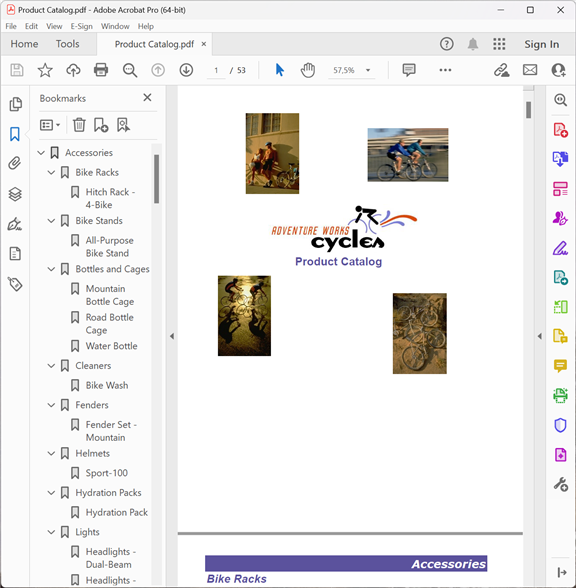Click the bookmarks panel scrollbar thumb
Image resolution: width=576 pixels, height=588 pixels.
click(156, 179)
